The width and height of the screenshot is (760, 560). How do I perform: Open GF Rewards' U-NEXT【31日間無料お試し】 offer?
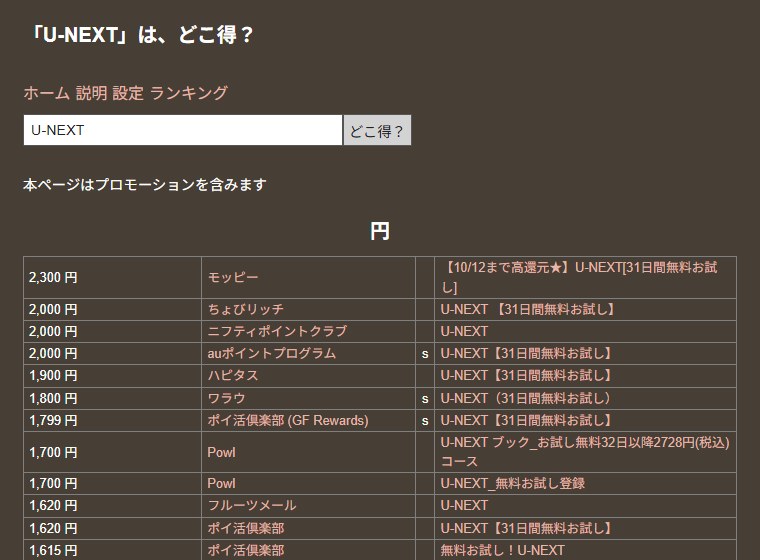[x=526, y=420]
